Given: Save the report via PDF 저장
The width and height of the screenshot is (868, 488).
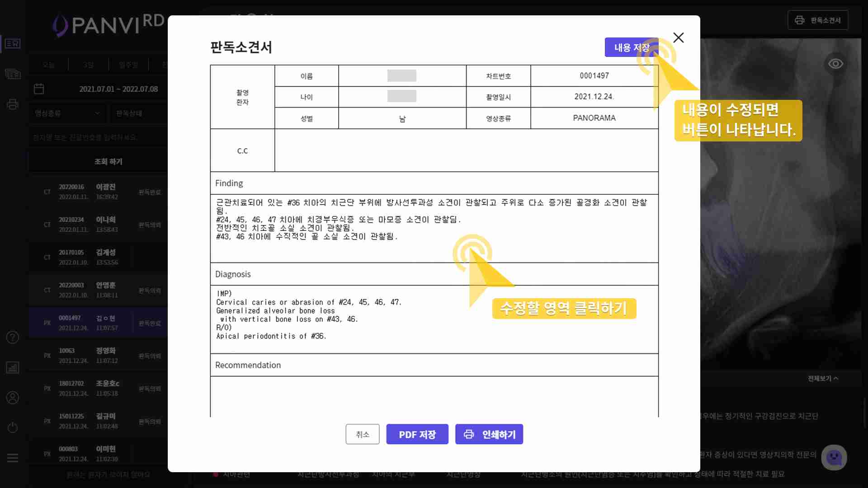Looking at the screenshot, I should tap(417, 434).
